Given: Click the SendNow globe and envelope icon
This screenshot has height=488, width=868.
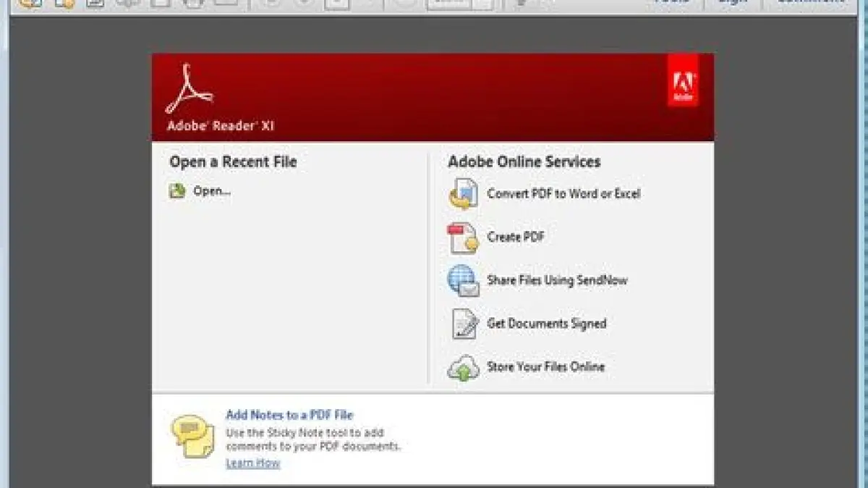Looking at the screenshot, I should pos(463,281).
